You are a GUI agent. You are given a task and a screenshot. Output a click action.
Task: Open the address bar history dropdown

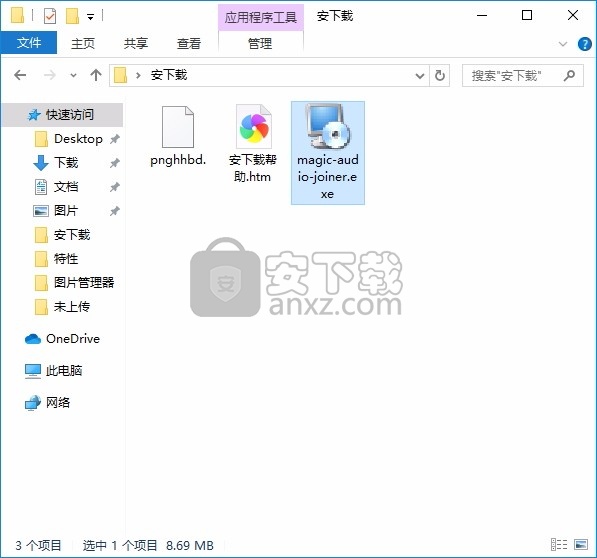click(420, 76)
